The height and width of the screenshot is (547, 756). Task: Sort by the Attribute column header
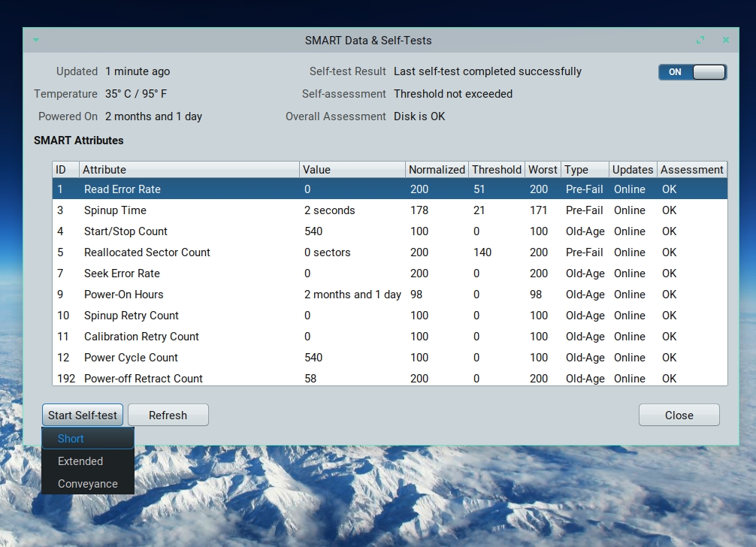(x=188, y=170)
